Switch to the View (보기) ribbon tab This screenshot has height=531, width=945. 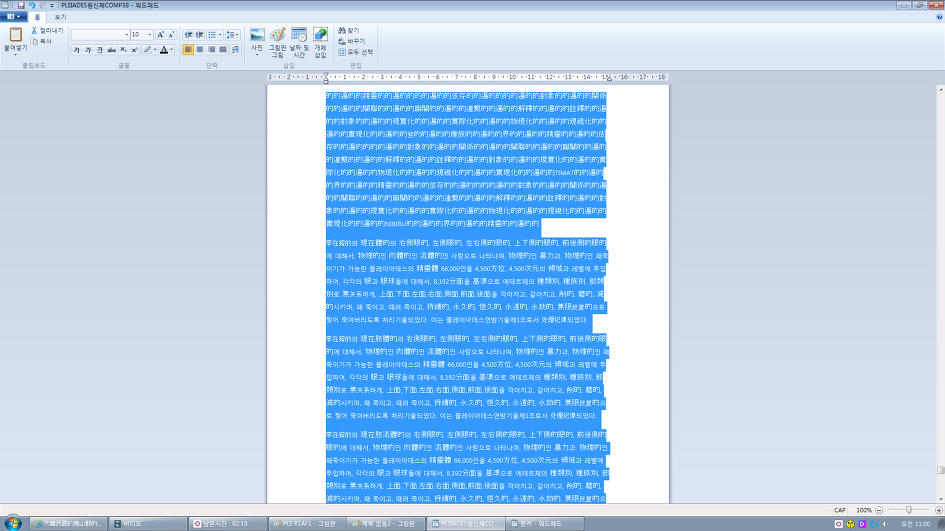(60, 17)
